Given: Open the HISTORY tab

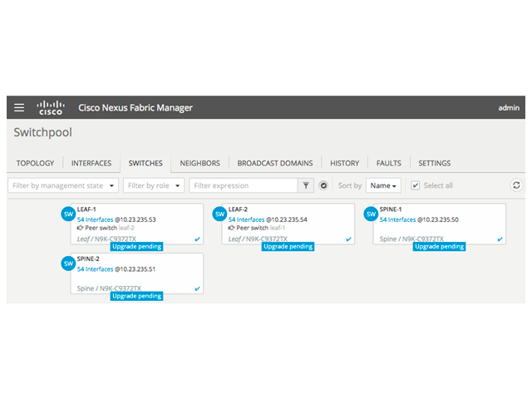Looking at the screenshot, I should coord(345,163).
